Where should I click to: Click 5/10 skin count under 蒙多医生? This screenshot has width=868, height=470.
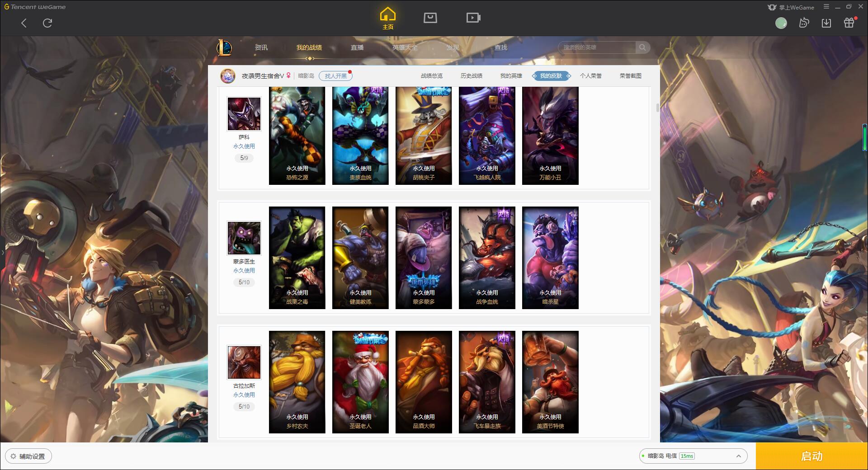point(244,282)
